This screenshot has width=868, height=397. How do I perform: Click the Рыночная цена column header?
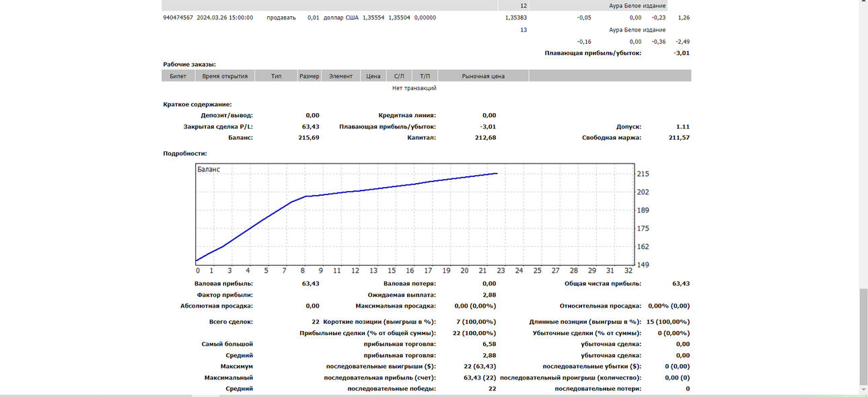483,76
